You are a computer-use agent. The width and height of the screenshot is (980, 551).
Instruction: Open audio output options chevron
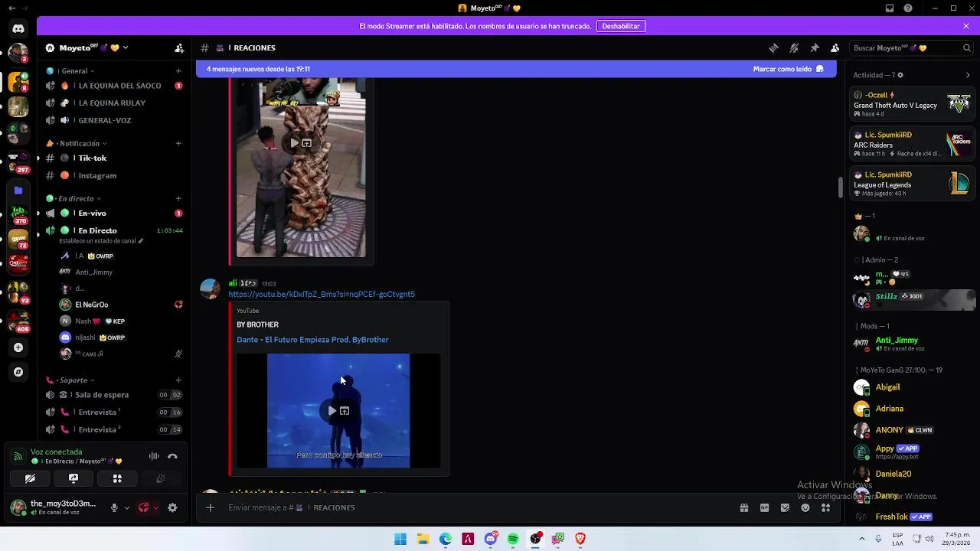(x=156, y=507)
